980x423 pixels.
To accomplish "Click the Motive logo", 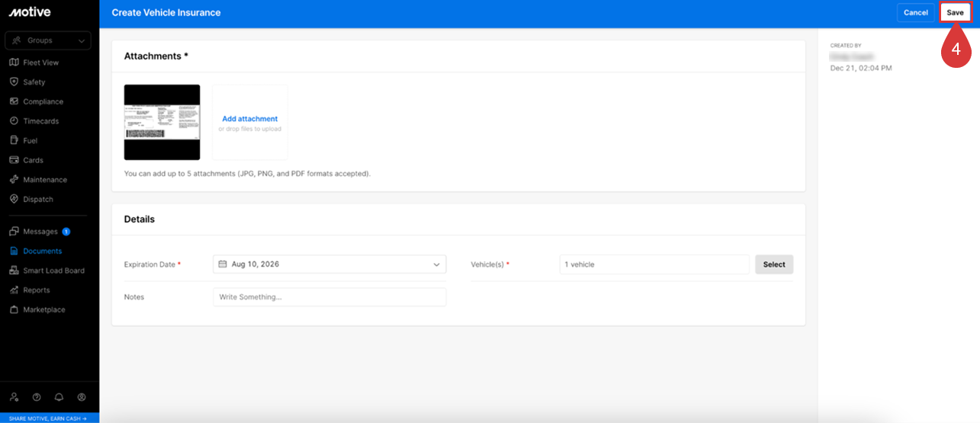I will [x=30, y=12].
